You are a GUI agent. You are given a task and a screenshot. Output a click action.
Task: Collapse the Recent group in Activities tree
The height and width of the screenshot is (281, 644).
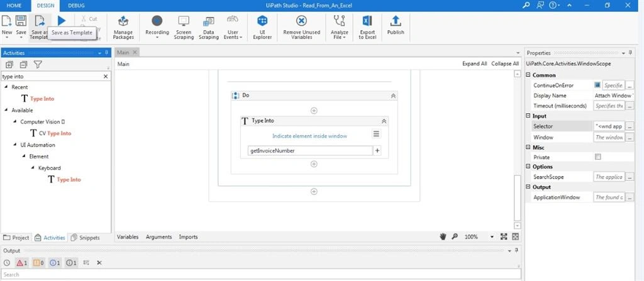[6, 87]
